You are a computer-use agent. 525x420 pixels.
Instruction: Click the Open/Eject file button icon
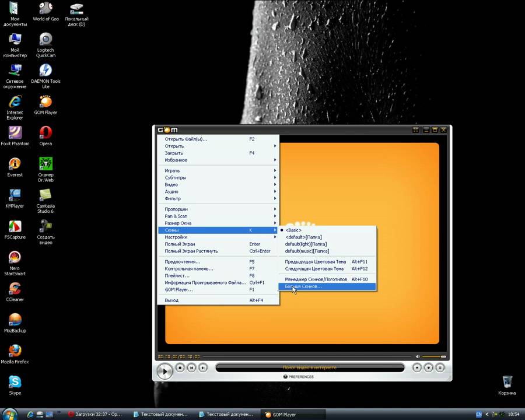click(x=417, y=367)
